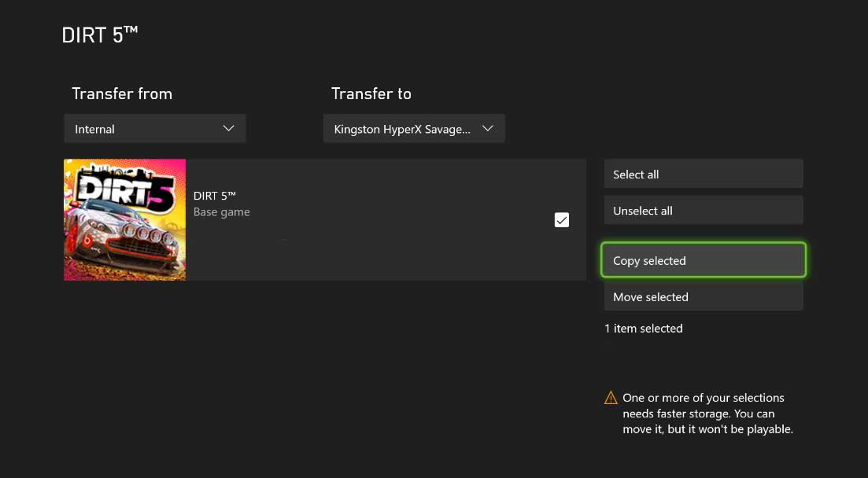868x478 pixels.
Task: Click the chevron arrow beside Internal
Action: coord(228,128)
